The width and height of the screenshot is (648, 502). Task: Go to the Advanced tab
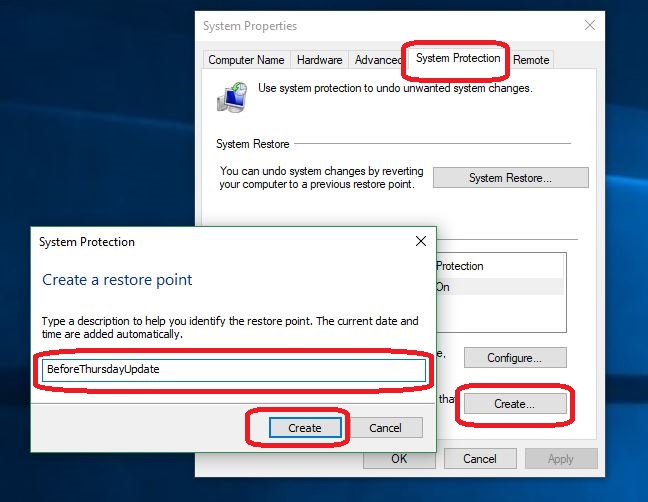pos(377,60)
